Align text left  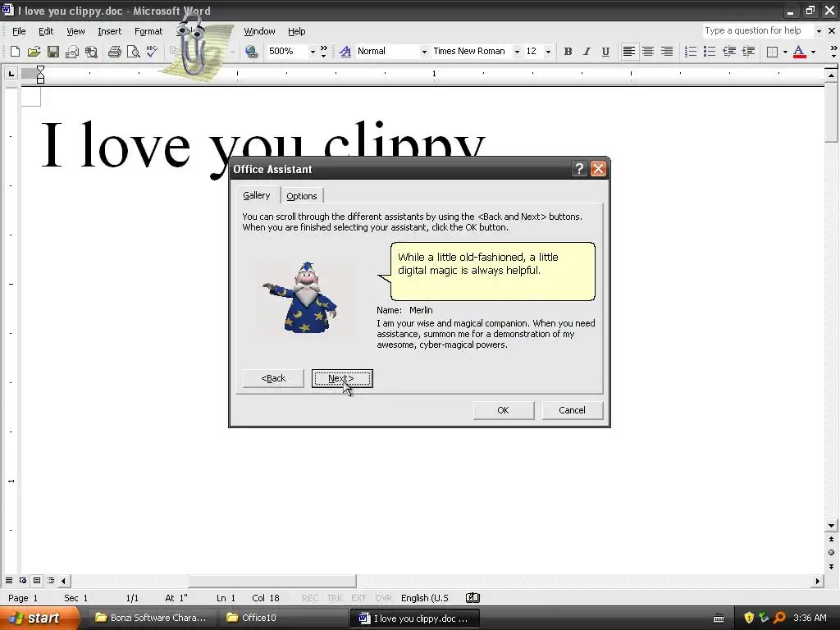(629, 52)
